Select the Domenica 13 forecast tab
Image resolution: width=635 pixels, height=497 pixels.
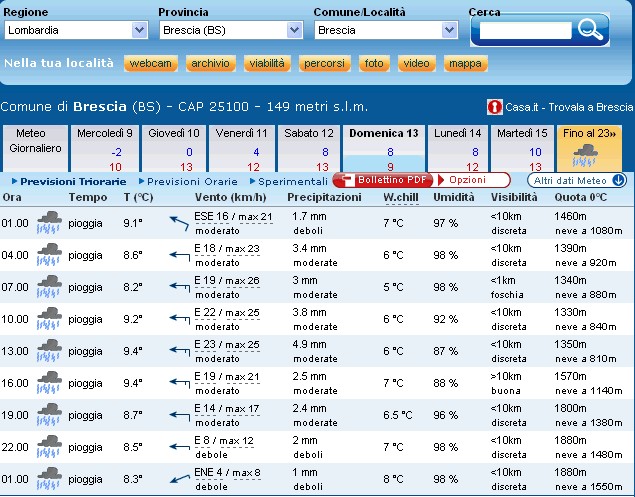point(383,148)
